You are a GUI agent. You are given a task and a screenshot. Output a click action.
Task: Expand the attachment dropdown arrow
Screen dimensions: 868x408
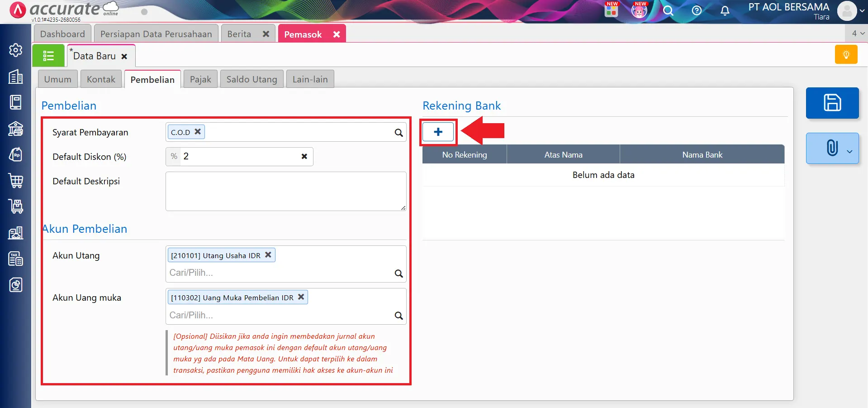point(849,152)
